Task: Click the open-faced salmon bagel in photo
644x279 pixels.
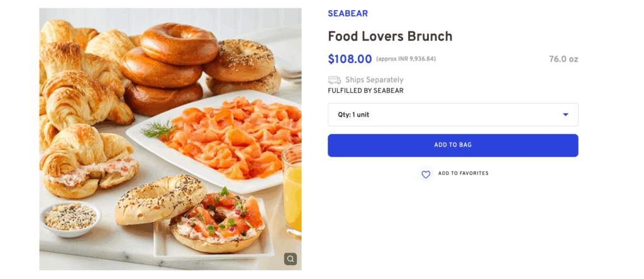Action: pos(217,223)
